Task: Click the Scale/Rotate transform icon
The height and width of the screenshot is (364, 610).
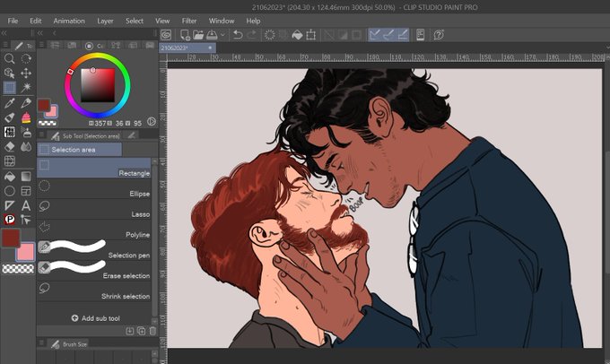Action: 311,35
